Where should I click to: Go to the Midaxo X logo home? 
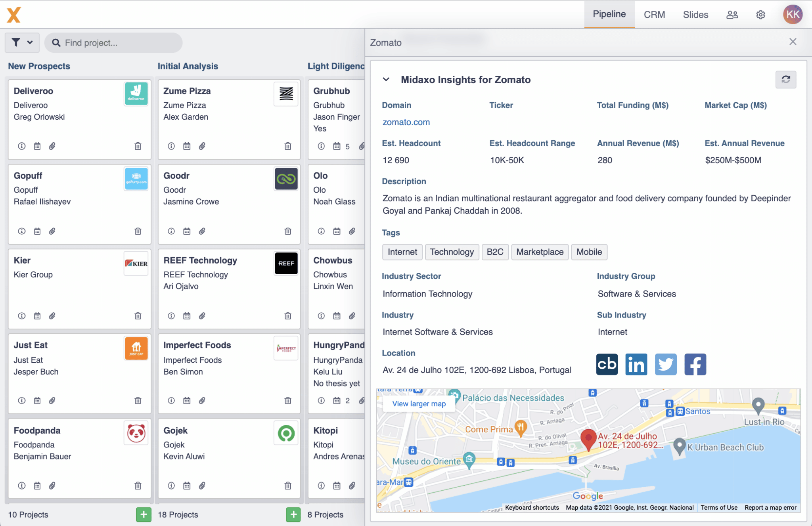tap(14, 15)
